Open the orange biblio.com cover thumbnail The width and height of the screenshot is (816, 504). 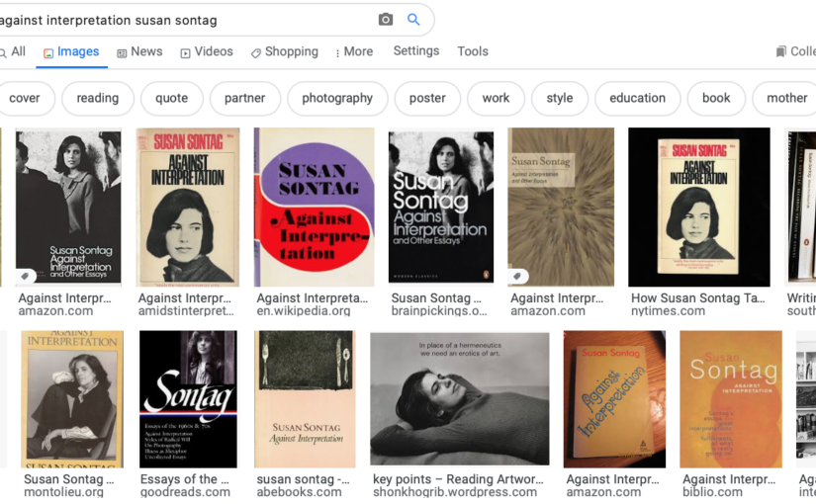731,399
